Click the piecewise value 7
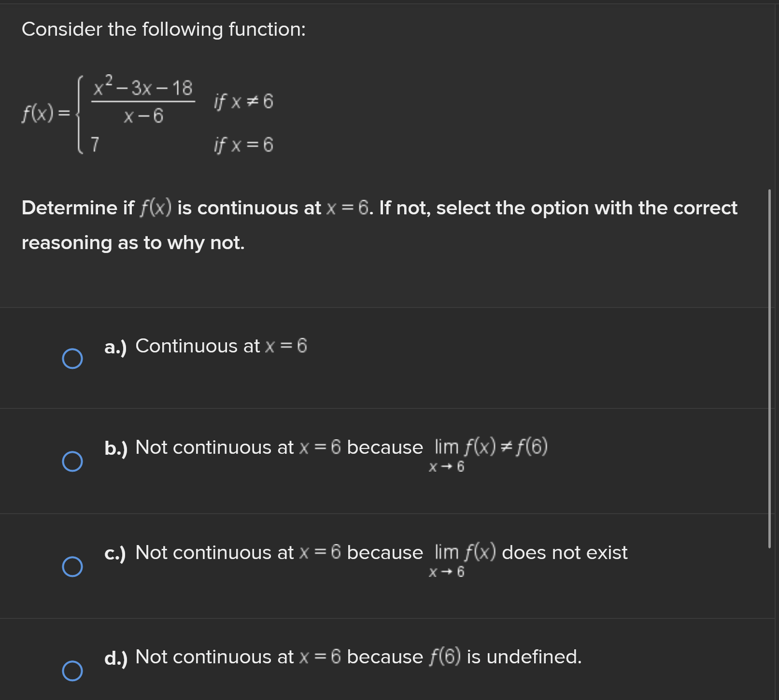 pos(95,144)
